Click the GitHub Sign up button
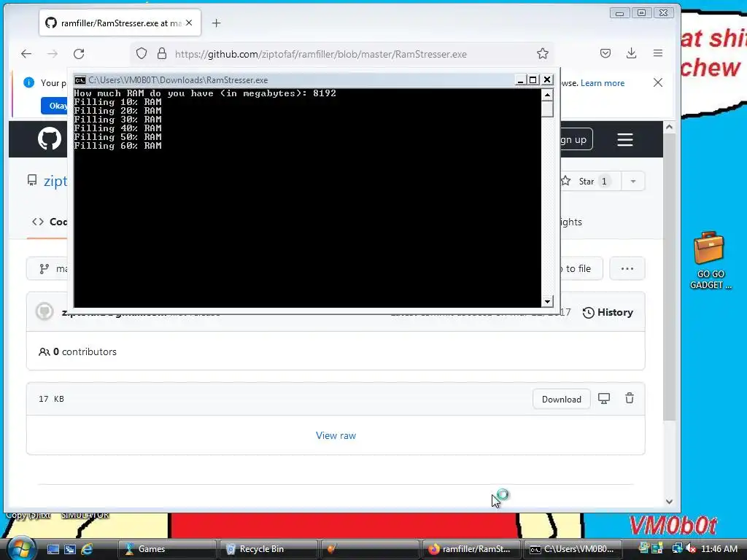 point(575,139)
